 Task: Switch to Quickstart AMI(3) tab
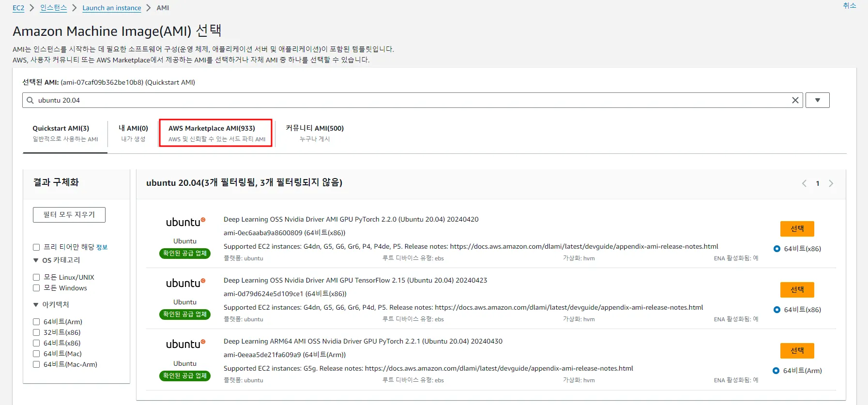[x=65, y=134]
